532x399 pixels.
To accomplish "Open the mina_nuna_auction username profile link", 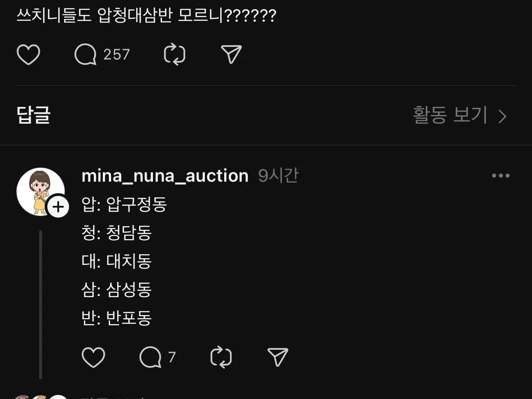I will click(x=165, y=176).
